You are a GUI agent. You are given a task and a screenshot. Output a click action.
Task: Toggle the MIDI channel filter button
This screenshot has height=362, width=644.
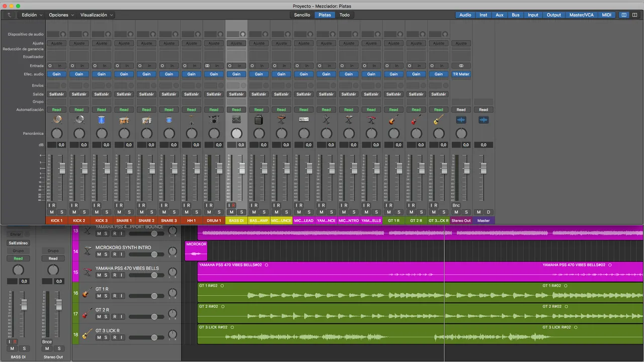(607, 15)
